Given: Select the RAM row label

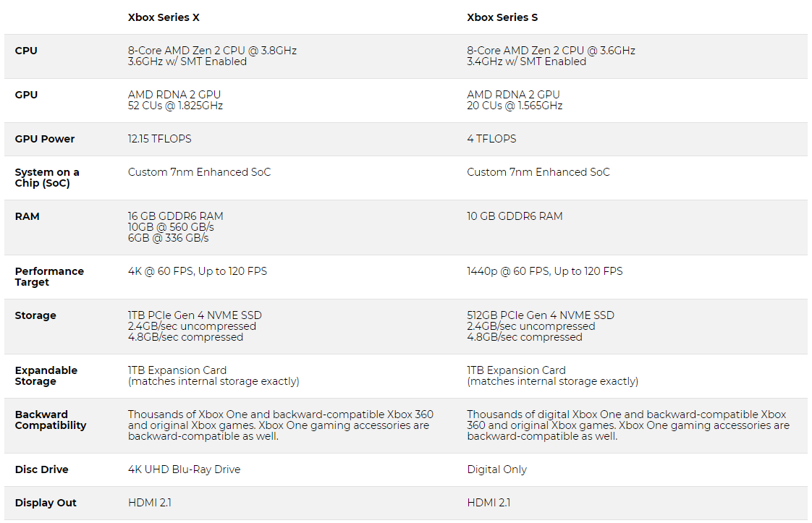Looking at the screenshot, I should [28, 216].
